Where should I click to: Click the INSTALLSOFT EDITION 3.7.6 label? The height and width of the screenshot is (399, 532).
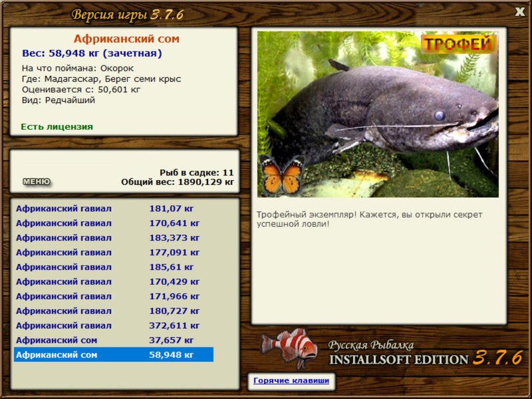click(426, 358)
